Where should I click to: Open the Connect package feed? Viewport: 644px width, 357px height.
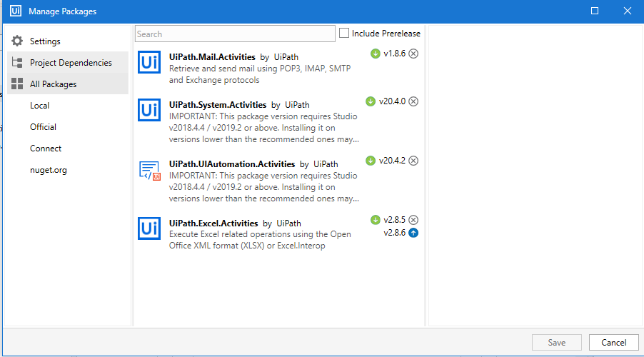tap(46, 149)
